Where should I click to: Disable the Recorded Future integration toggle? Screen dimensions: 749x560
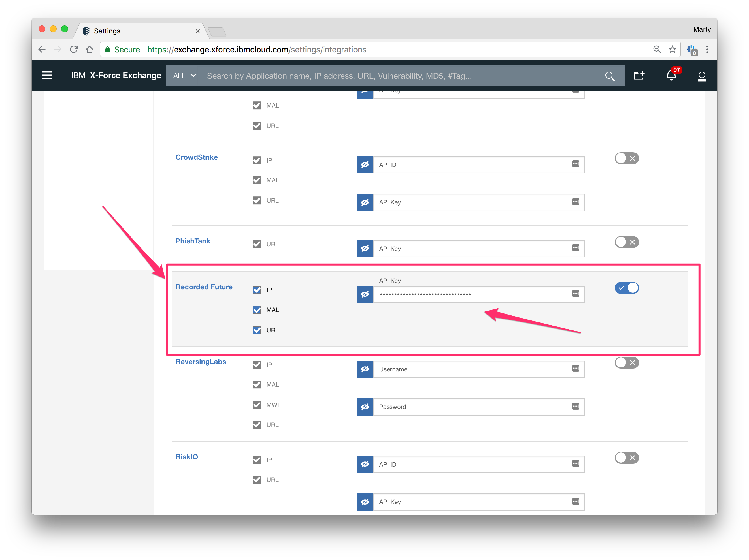[626, 288]
